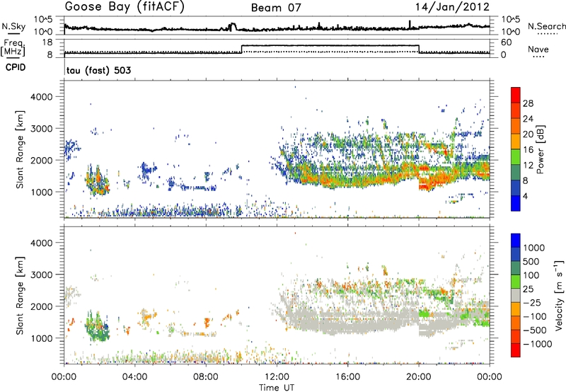Click 'Slant Range [km]' label of power panel

coord(20,149)
